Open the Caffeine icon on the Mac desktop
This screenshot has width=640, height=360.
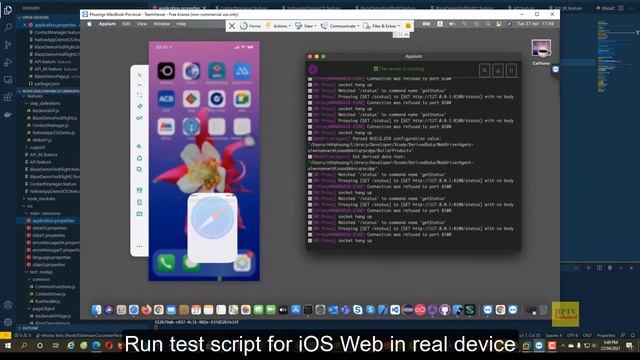pyautogui.click(x=541, y=51)
